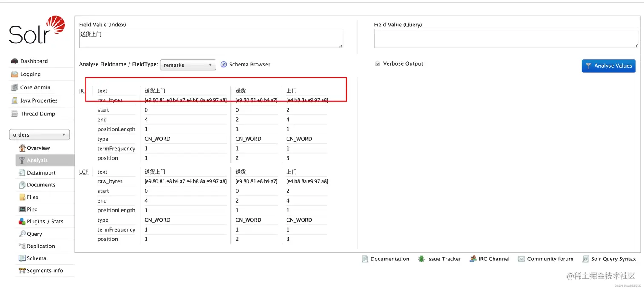Go to the Dataimport page
This screenshot has width=644, height=289.
[41, 173]
